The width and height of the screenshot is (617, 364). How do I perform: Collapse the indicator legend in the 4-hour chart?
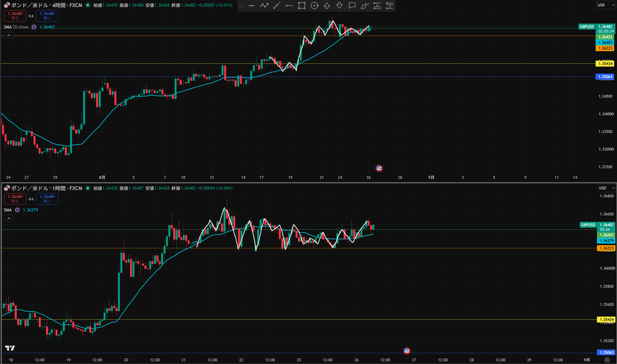click(8, 36)
